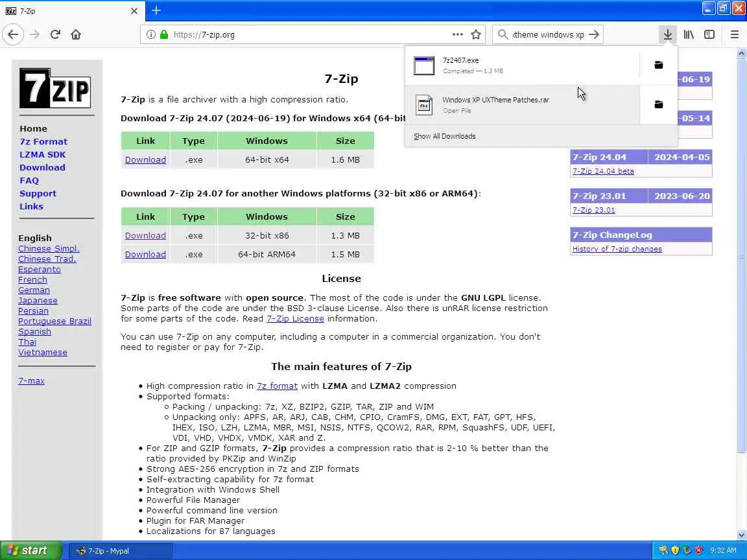Download the 32-bit x86 .exe
The width and height of the screenshot is (747, 560).
[145, 235]
